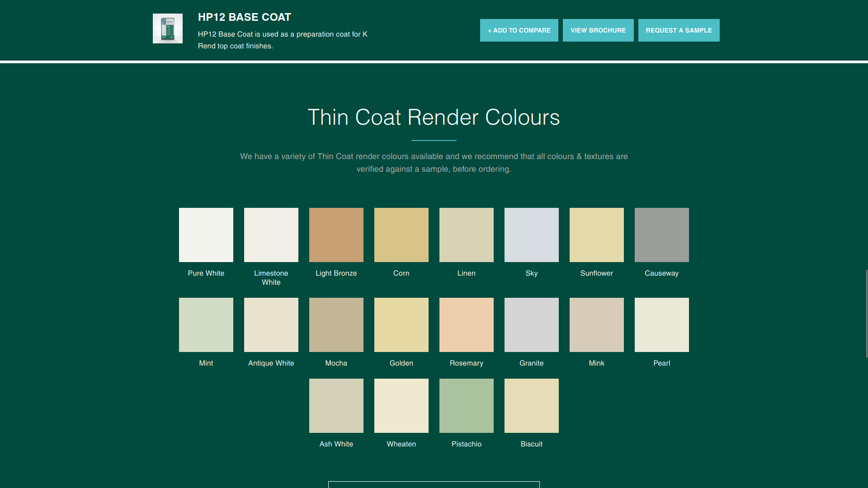Click Request a Sample button

679,30
